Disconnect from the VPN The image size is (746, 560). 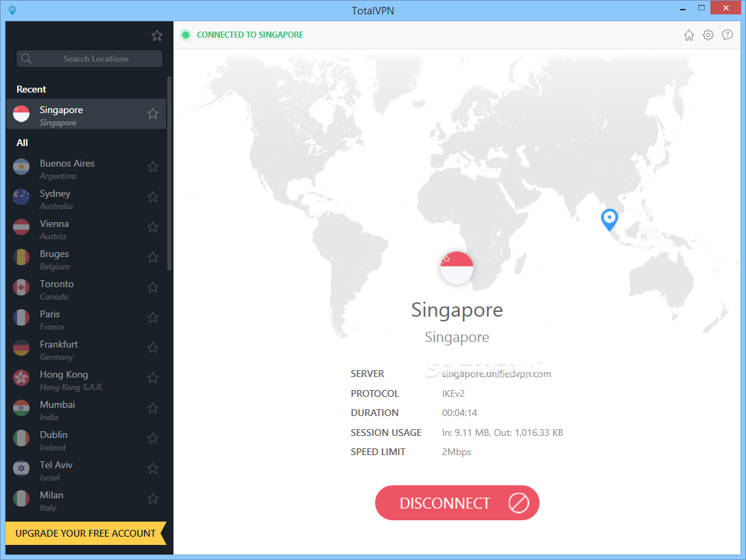457,503
